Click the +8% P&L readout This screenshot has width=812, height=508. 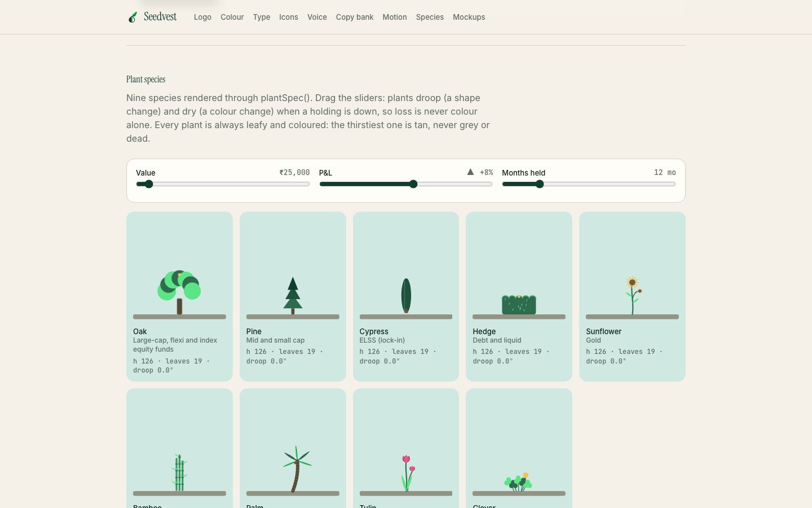[x=486, y=173]
